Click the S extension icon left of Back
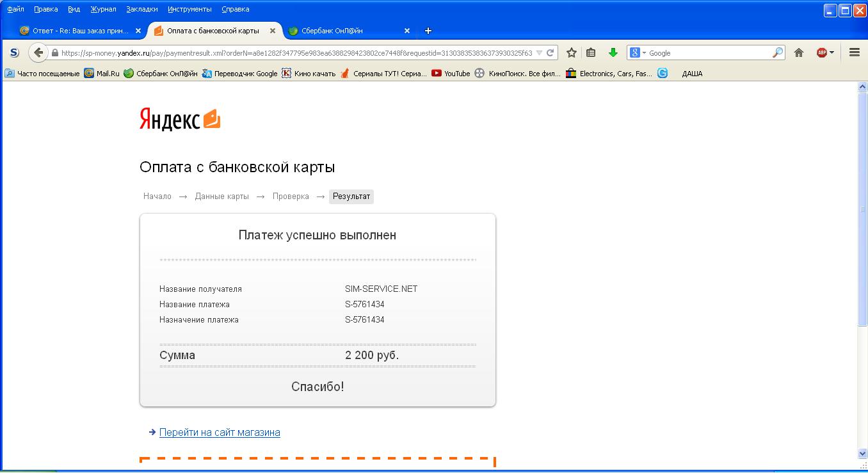The width and height of the screenshot is (868, 473). [14, 52]
